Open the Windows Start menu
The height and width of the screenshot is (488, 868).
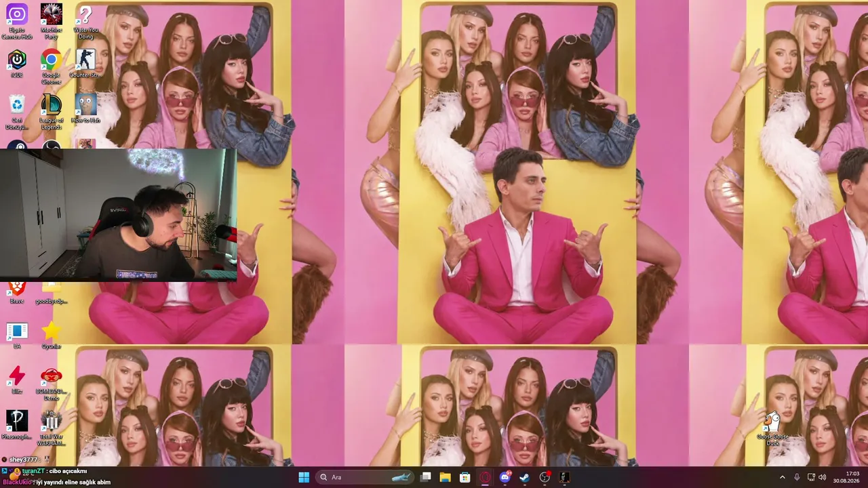point(304,477)
